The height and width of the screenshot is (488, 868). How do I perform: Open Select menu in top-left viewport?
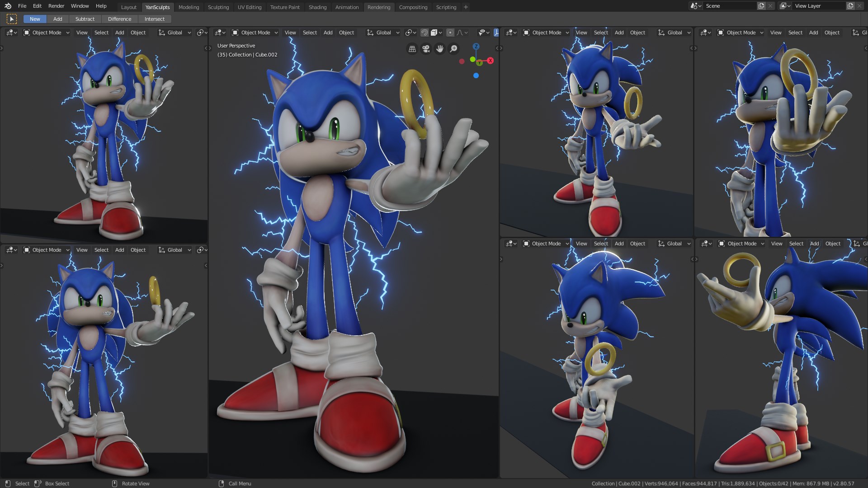101,33
